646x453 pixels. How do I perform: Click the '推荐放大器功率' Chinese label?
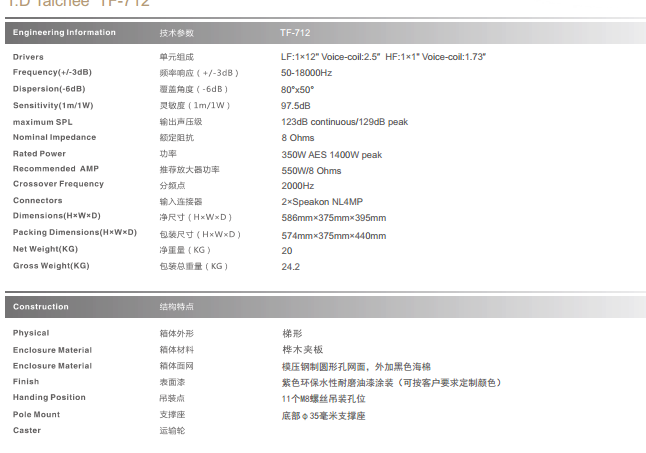(x=190, y=170)
